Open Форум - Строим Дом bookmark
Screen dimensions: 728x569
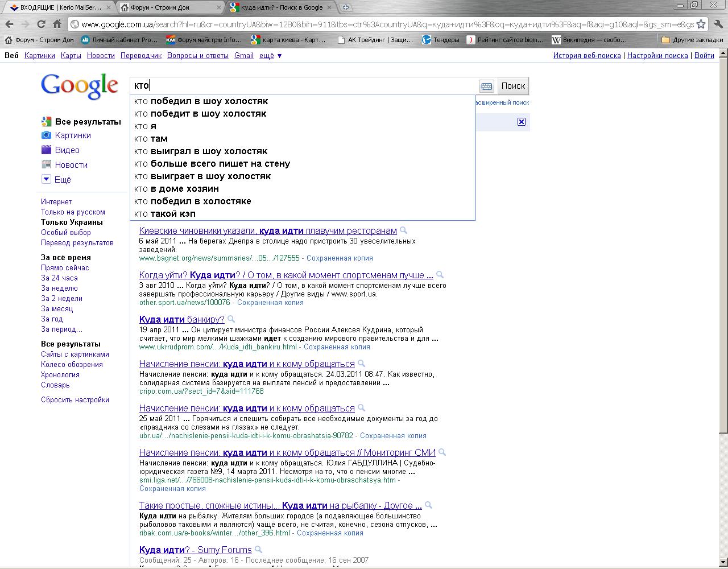coord(39,40)
